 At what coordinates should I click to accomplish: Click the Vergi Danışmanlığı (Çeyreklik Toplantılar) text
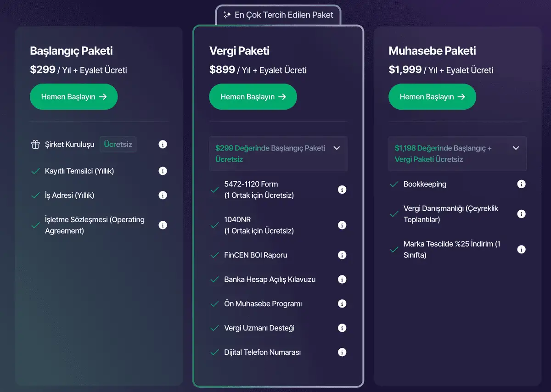pyautogui.click(x=451, y=214)
